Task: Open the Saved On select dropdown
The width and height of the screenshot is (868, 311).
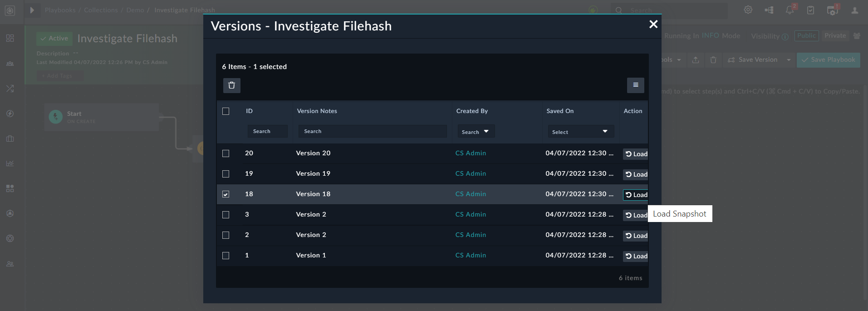Action: pyautogui.click(x=580, y=132)
